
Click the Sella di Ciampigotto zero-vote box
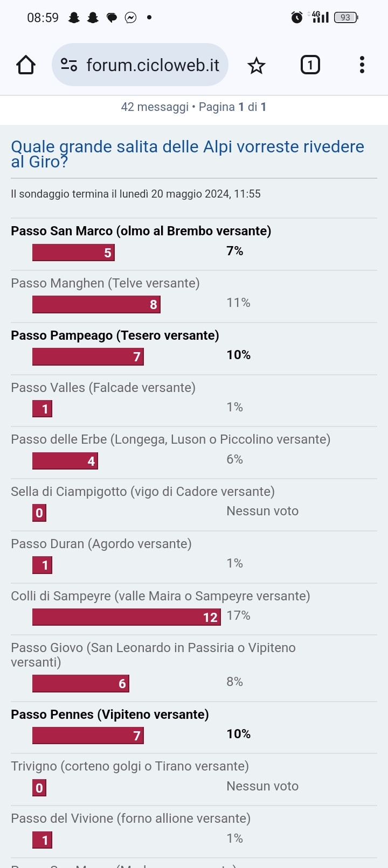pyautogui.click(x=39, y=513)
